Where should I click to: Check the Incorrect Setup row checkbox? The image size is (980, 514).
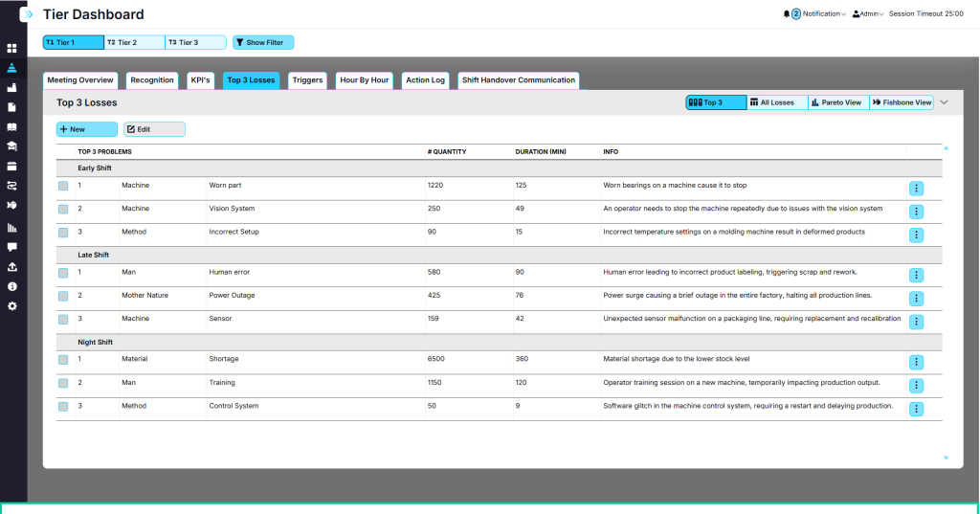tap(63, 233)
